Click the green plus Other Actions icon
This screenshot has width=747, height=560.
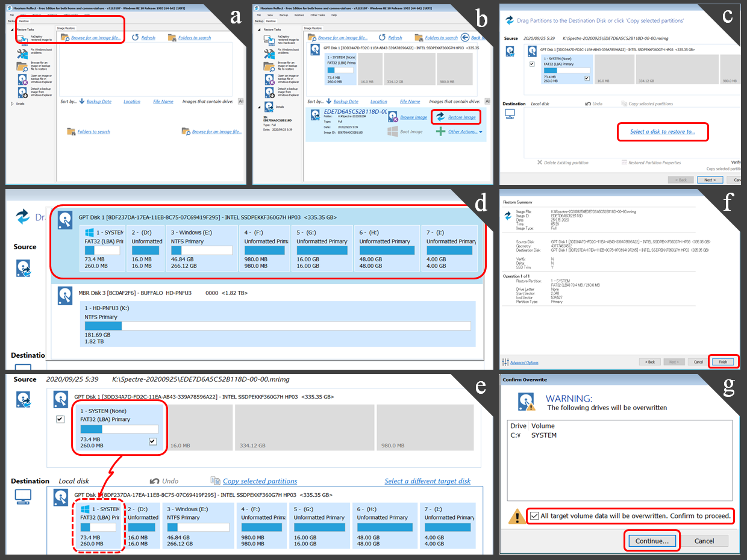[x=440, y=131]
